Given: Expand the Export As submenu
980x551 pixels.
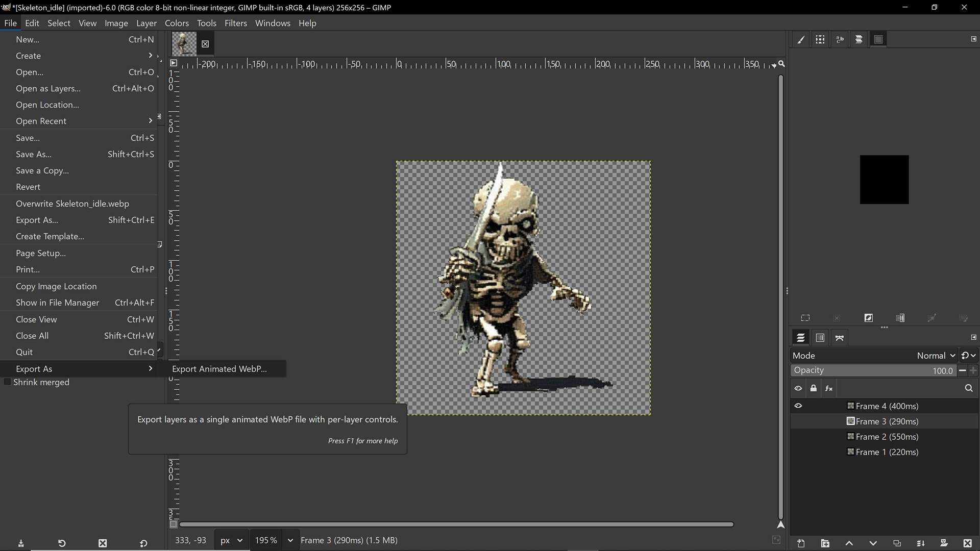Looking at the screenshot, I should coord(79,369).
